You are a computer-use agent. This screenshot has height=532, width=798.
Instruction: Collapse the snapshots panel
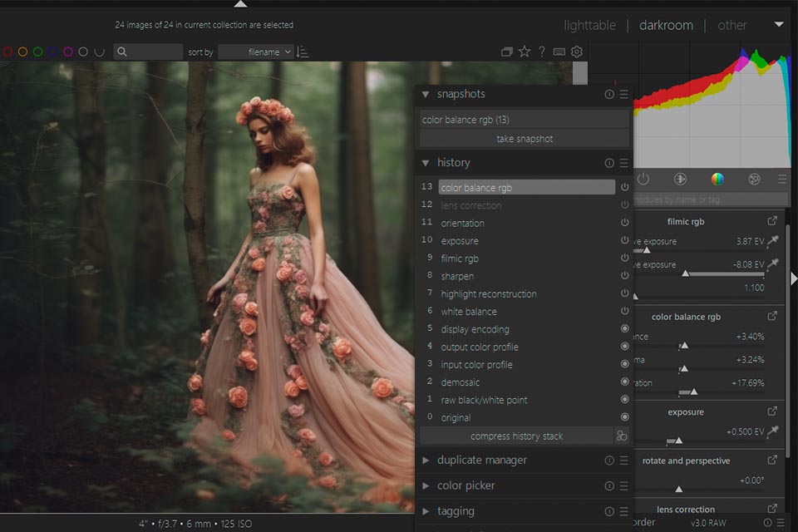pyautogui.click(x=426, y=94)
